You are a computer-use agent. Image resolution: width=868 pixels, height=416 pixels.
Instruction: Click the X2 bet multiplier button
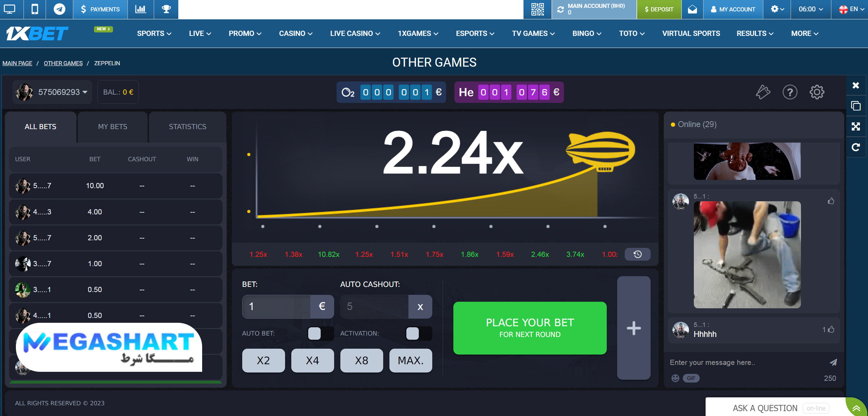pyautogui.click(x=263, y=360)
